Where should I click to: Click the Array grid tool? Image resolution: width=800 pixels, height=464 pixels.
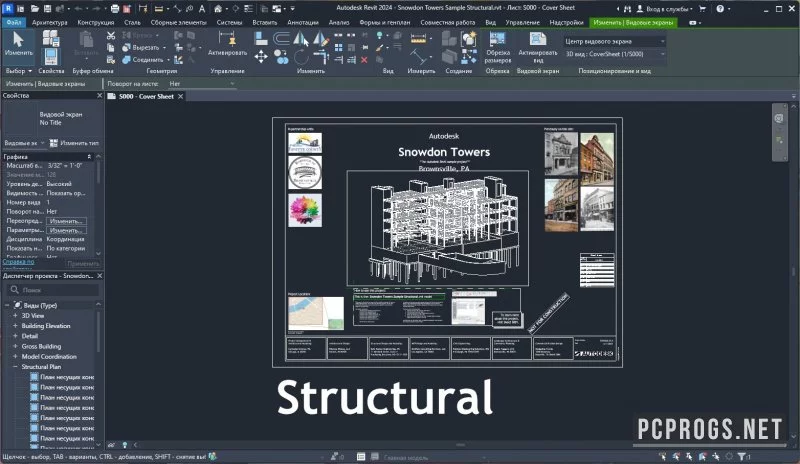click(338, 47)
